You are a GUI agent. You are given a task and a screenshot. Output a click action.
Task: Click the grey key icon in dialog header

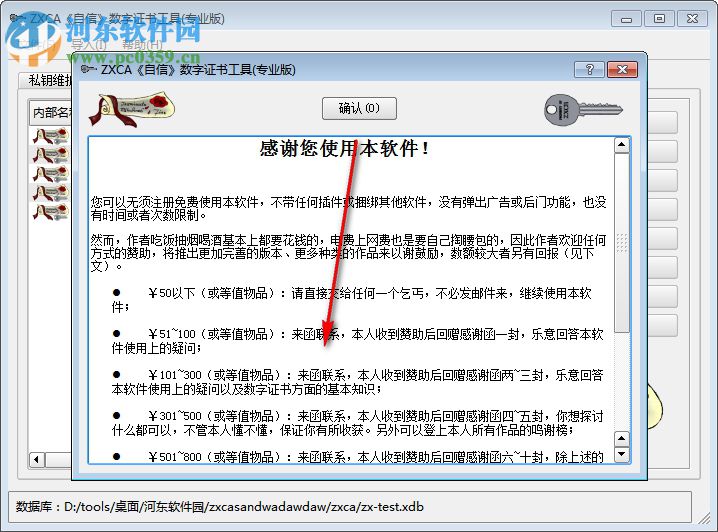(x=583, y=110)
